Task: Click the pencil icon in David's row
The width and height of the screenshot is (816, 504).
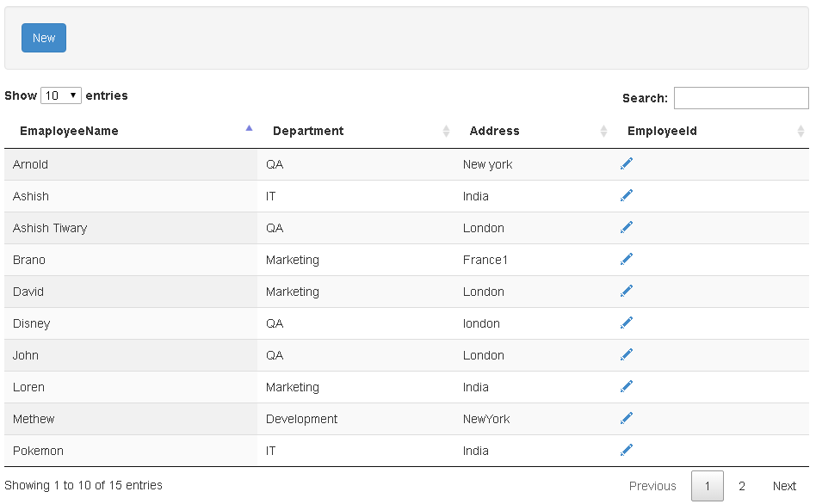Action: tap(627, 291)
